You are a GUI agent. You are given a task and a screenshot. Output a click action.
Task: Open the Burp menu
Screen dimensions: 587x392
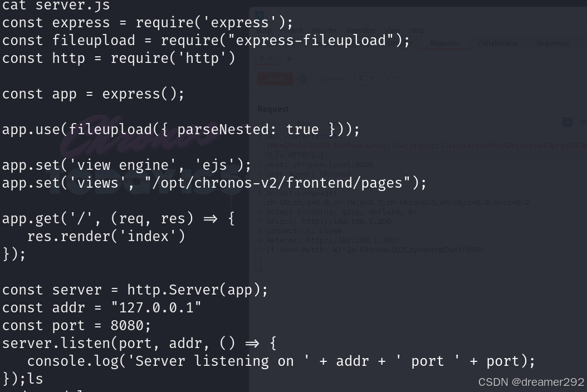[x=263, y=30]
